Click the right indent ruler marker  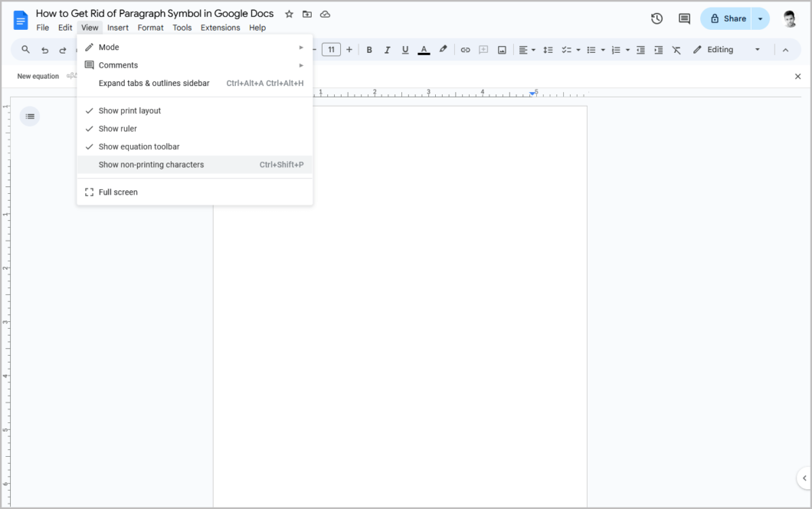click(532, 94)
